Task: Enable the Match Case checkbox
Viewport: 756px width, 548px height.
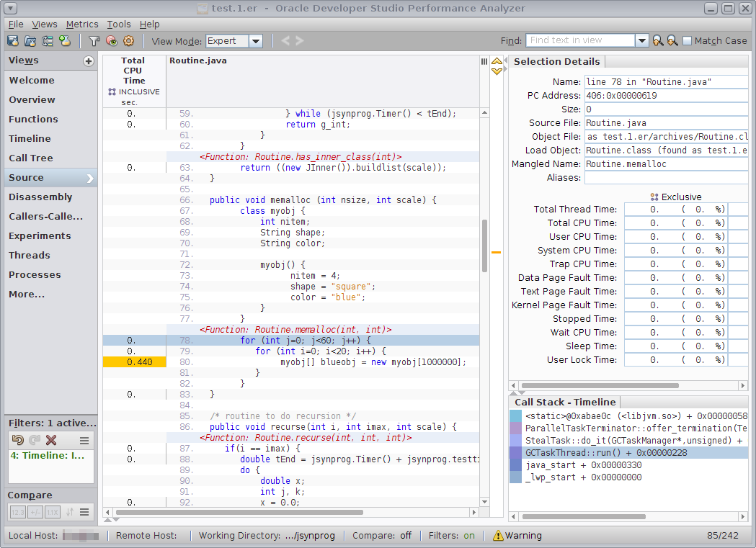Action: 687,41
